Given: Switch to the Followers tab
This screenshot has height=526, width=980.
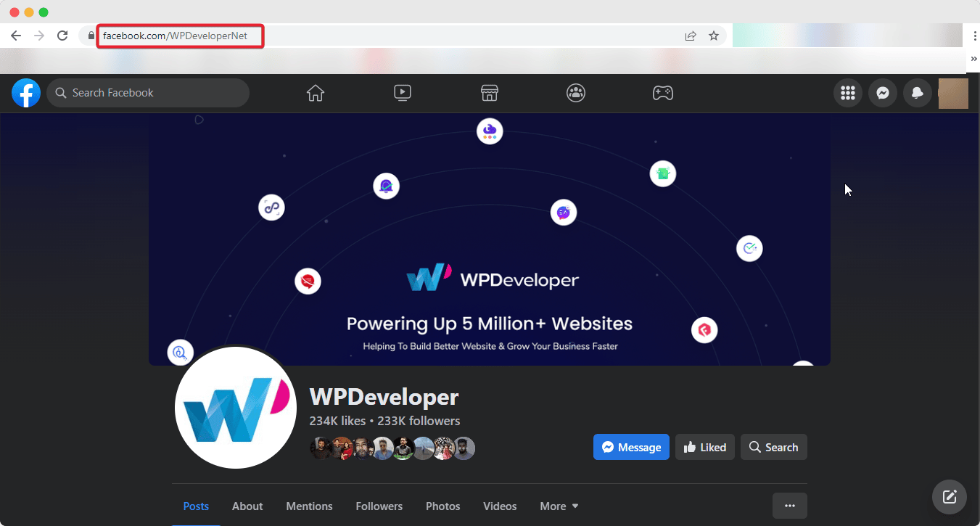Looking at the screenshot, I should [379, 506].
